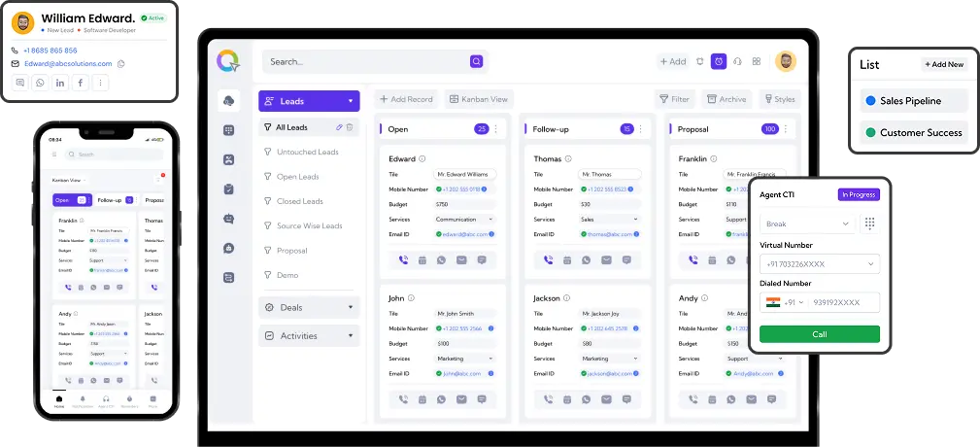Click the phone call icon on Edward's card

point(403,259)
